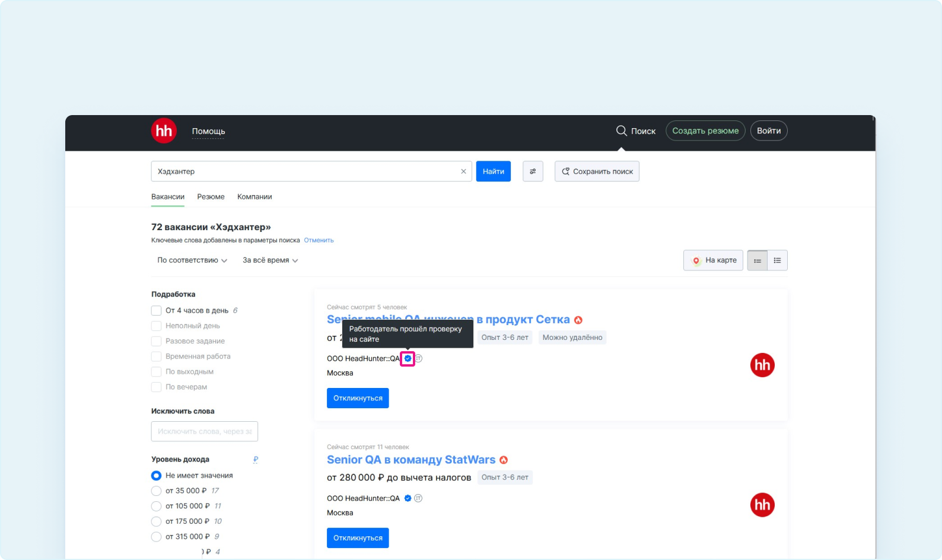The width and height of the screenshot is (942, 560).
Task: Check Неполный день option
Action: coord(157,326)
